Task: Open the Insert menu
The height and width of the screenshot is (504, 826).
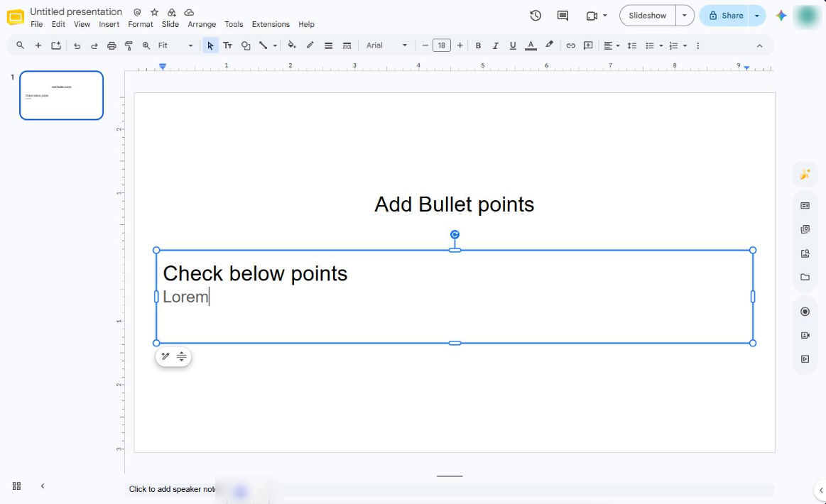Action: pos(109,24)
